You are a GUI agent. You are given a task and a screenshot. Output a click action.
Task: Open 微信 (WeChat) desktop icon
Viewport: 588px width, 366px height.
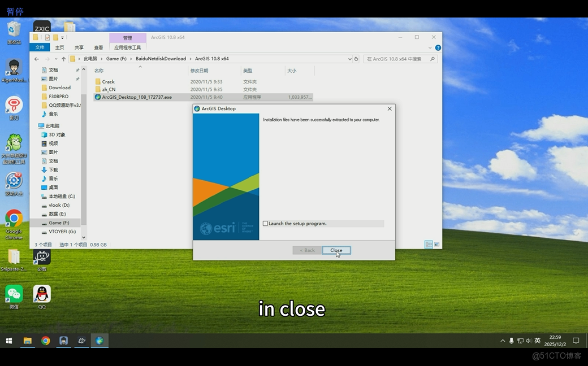[x=12, y=293]
